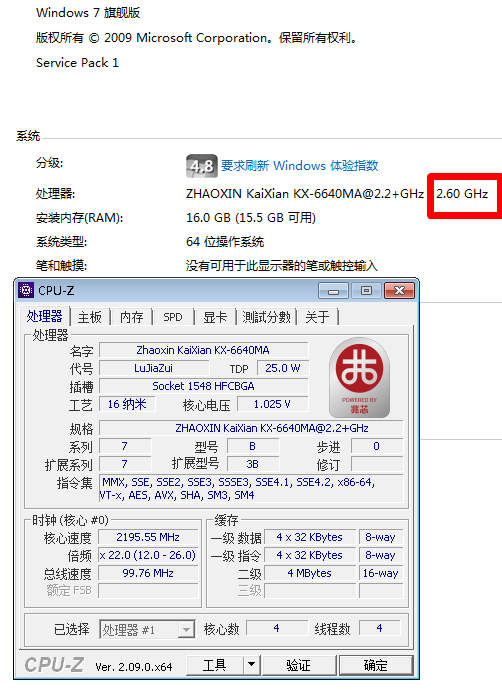Click the 一级 数据 cache size 4 x 32 KBytes
502x690 pixels.
pyautogui.click(x=310, y=537)
